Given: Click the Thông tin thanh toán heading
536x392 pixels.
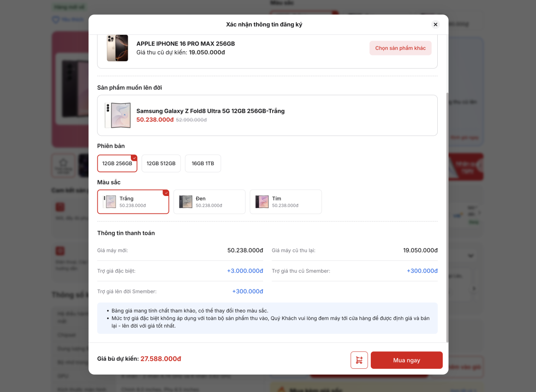Looking at the screenshot, I should coord(126,233).
